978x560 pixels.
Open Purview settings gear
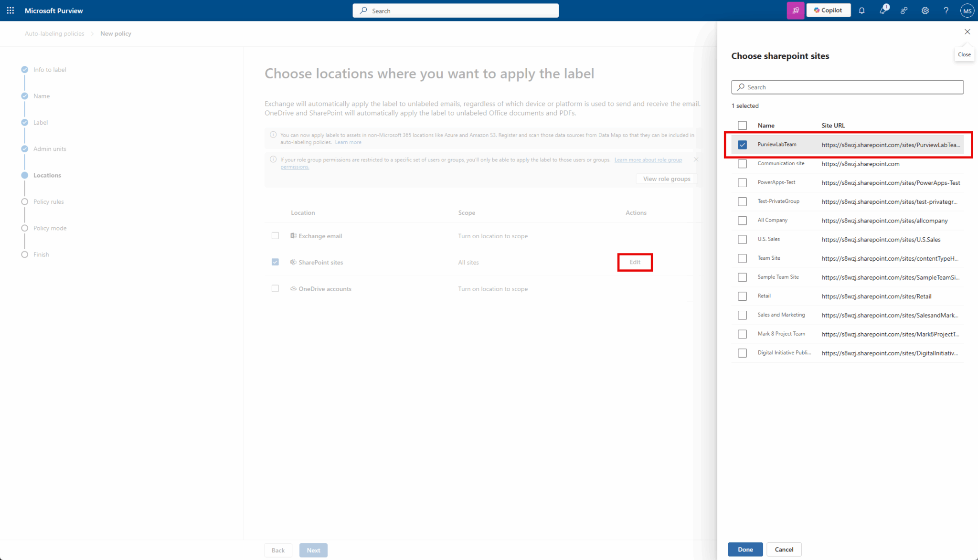[x=925, y=11]
